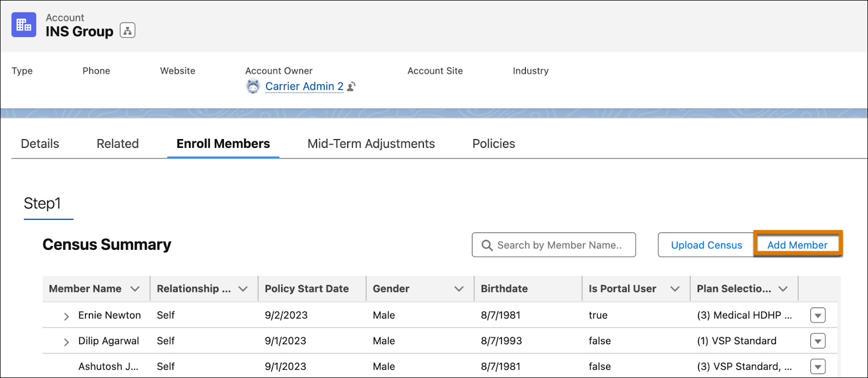868x378 pixels.
Task: Open row actions menu for Ashutosh J...
Action: 818,367
